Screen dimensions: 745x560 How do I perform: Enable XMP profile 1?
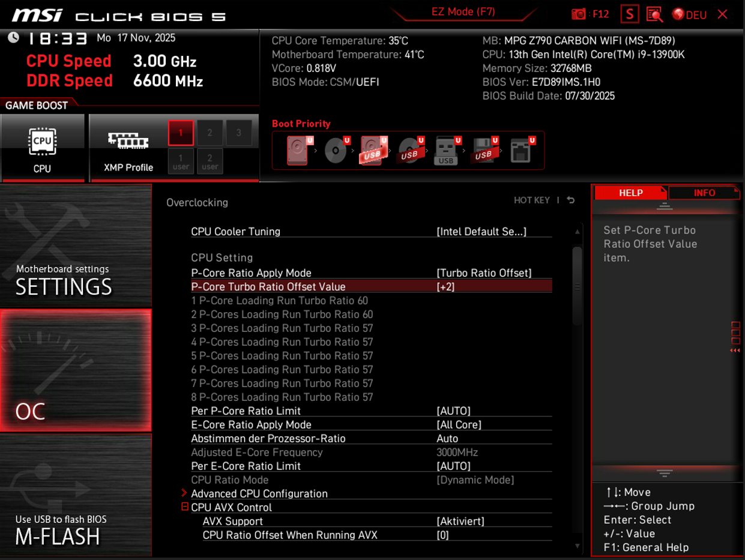181,133
